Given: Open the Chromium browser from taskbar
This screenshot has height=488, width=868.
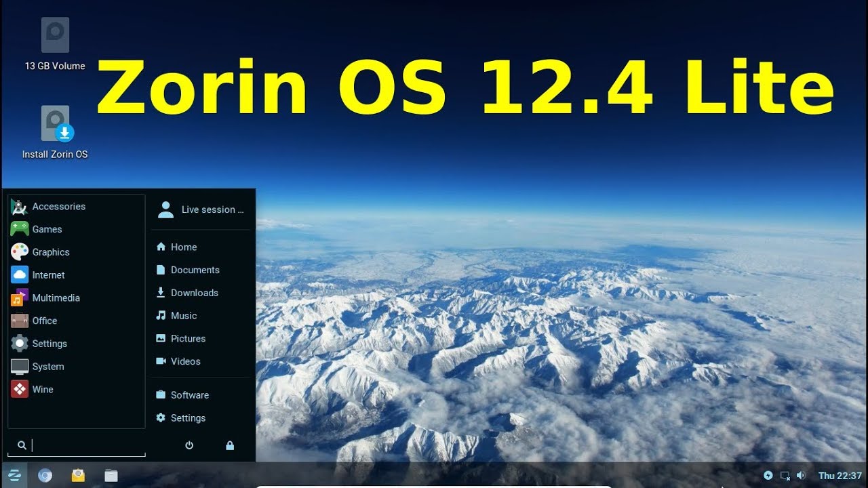Looking at the screenshot, I should [x=45, y=476].
